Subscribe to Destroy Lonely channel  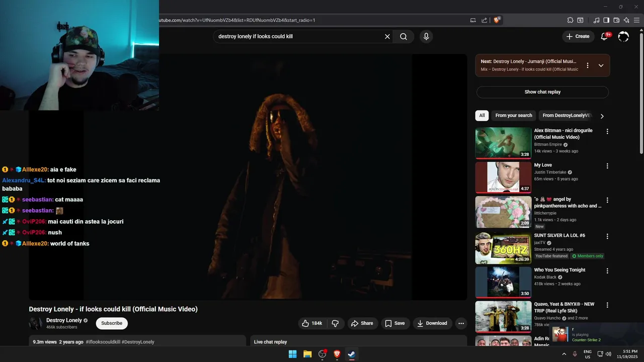[x=112, y=323]
